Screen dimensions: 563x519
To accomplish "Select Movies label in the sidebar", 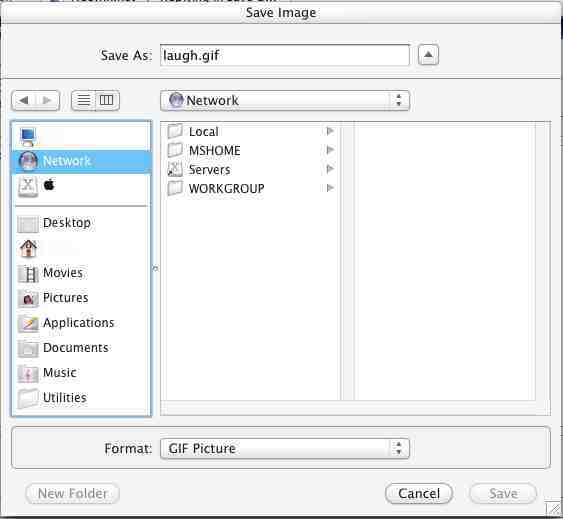I will 63,273.
